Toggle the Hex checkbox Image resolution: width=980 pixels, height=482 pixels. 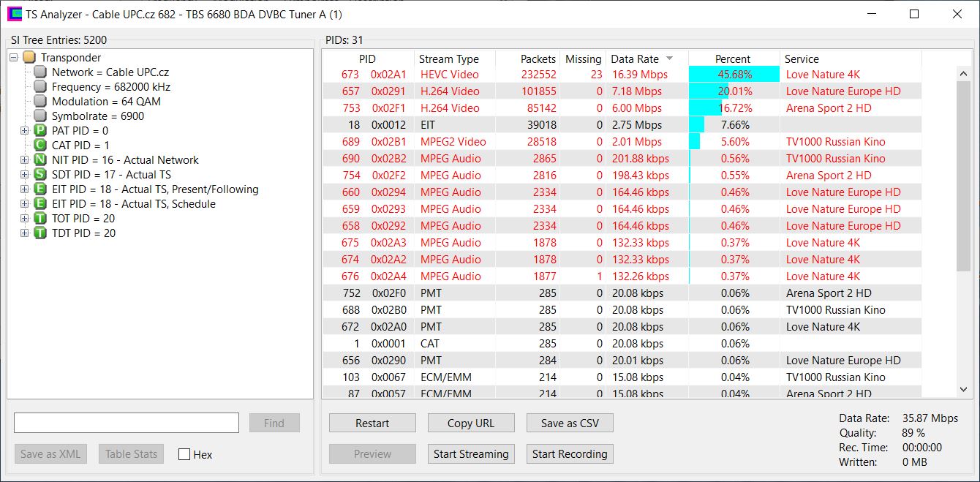tap(184, 454)
